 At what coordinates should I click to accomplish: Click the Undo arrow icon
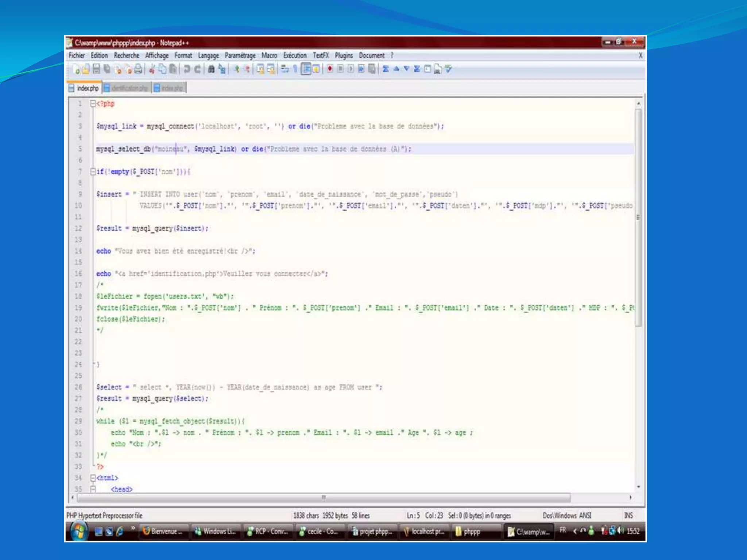pos(187,69)
